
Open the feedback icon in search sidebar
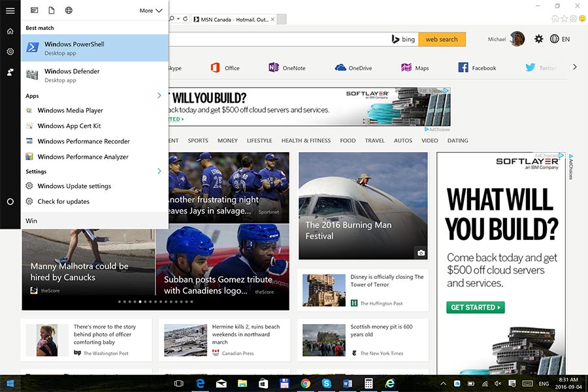coord(10,72)
